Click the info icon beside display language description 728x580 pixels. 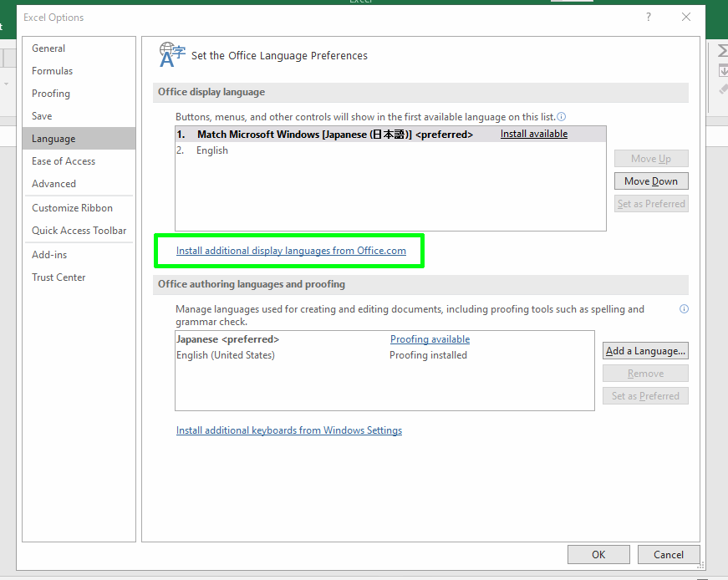[x=562, y=116]
